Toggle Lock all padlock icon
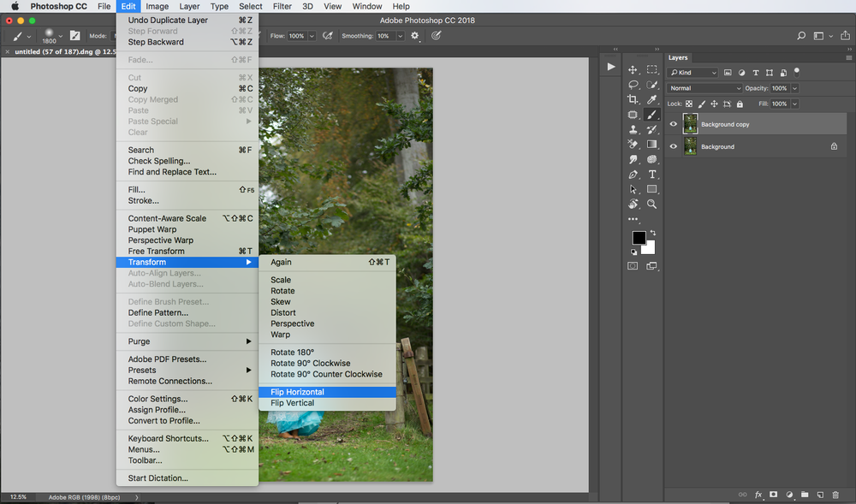The width and height of the screenshot is (856, 504). (x=740, y=104)
